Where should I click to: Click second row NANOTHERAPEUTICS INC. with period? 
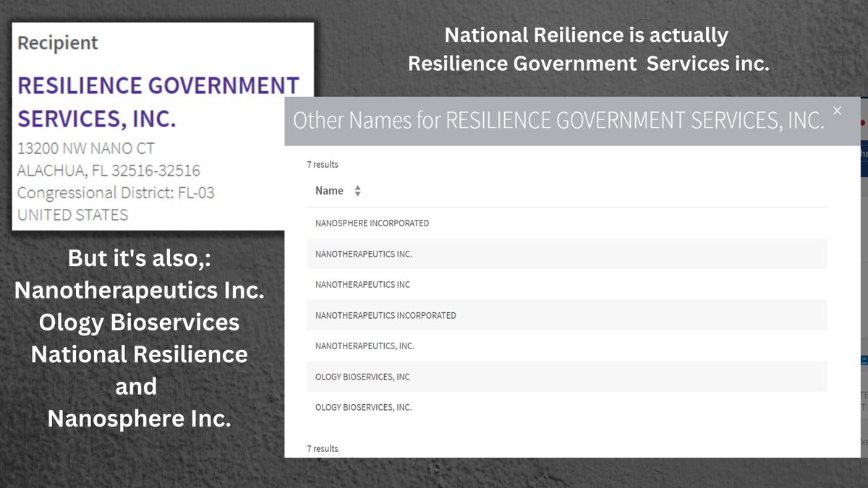click(363, 254)
